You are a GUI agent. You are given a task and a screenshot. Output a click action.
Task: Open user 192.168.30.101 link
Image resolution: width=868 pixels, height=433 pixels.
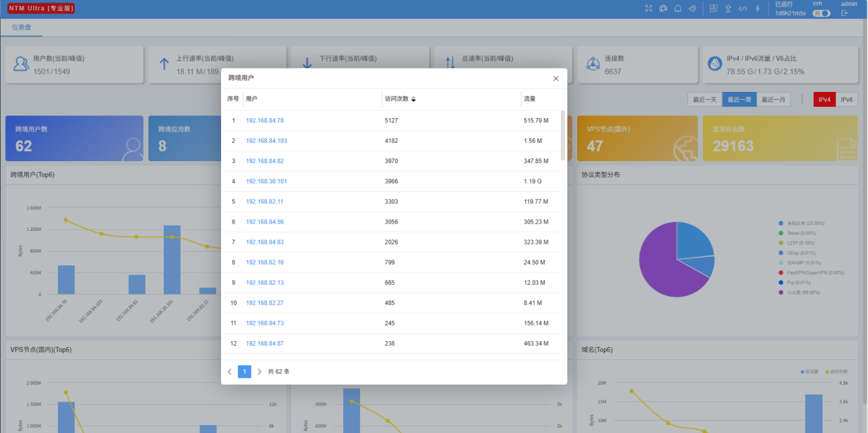[267, 181]
